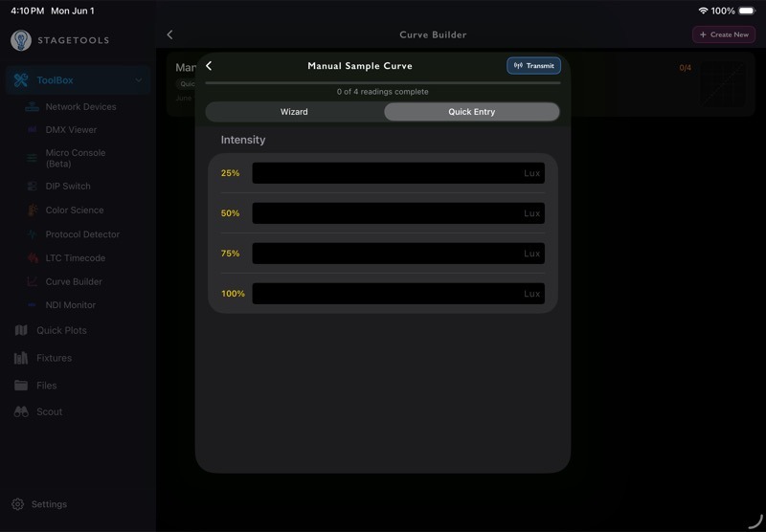The height and width of the screenshot is (532, 766).
Task: Click the Fixtures label
Action: point(55,358)
